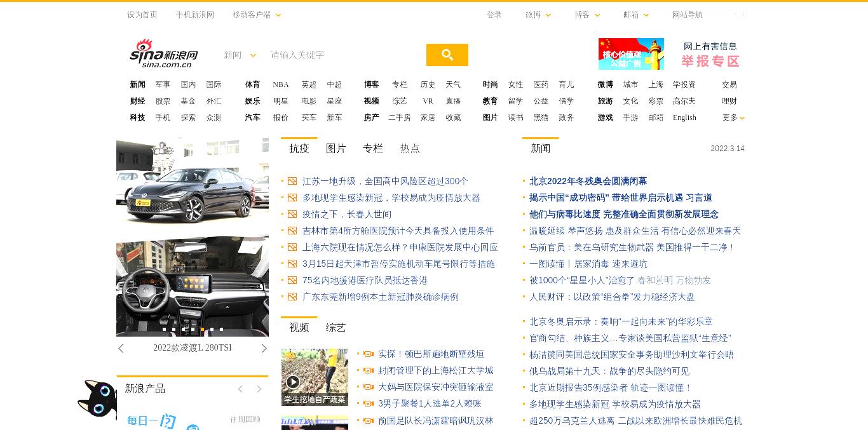Open headline 俄乌战局第十九天：战争的尽头隐约可见
The image size is (868, 430).
coord(609,371)
